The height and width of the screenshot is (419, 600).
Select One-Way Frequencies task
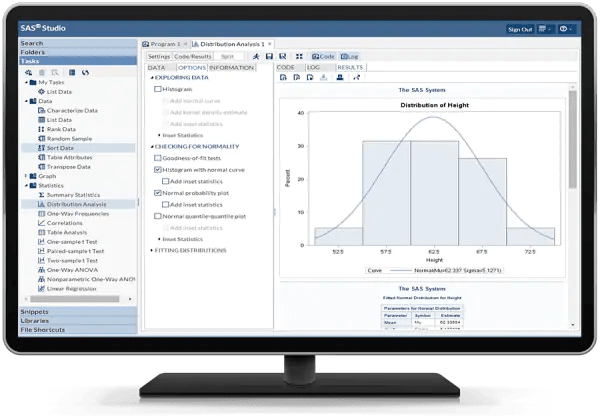[78, 214]
